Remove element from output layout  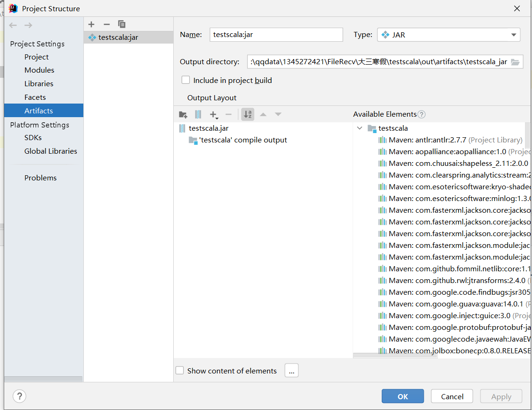[x=229, y=114]
